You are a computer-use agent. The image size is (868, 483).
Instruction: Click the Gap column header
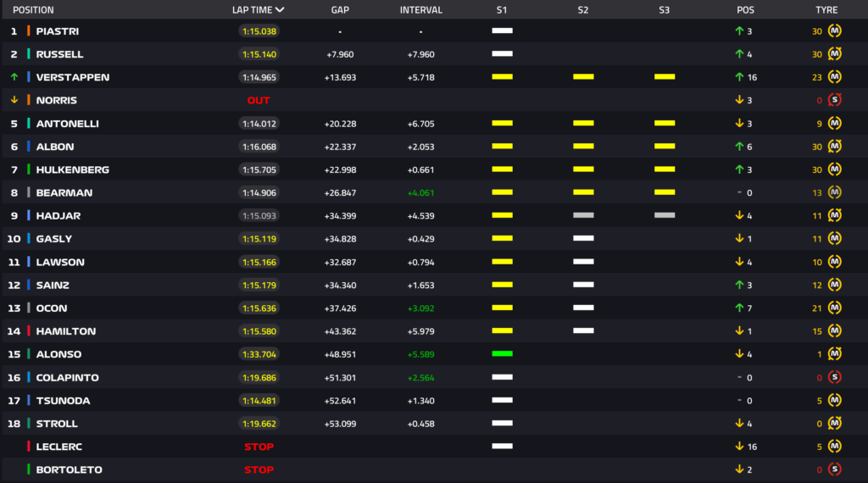pyautogui.click(x=340, y=10)
